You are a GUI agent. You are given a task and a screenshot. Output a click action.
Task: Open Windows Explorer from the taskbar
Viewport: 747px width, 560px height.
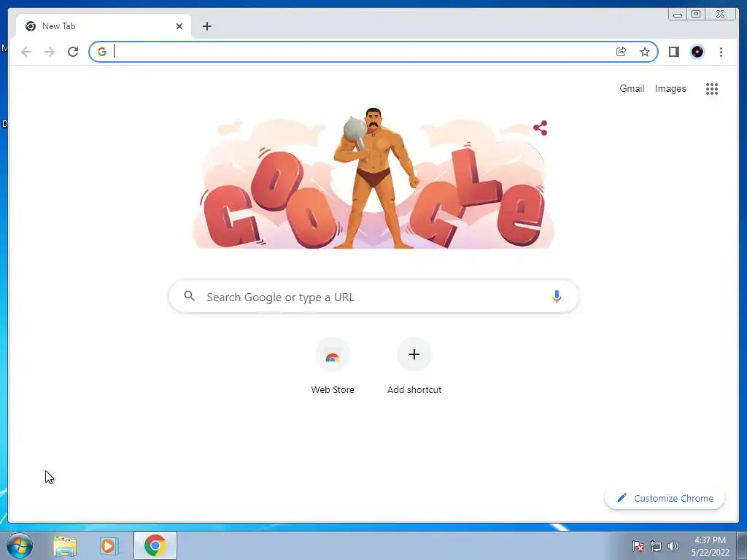click(x=65, y=545)
